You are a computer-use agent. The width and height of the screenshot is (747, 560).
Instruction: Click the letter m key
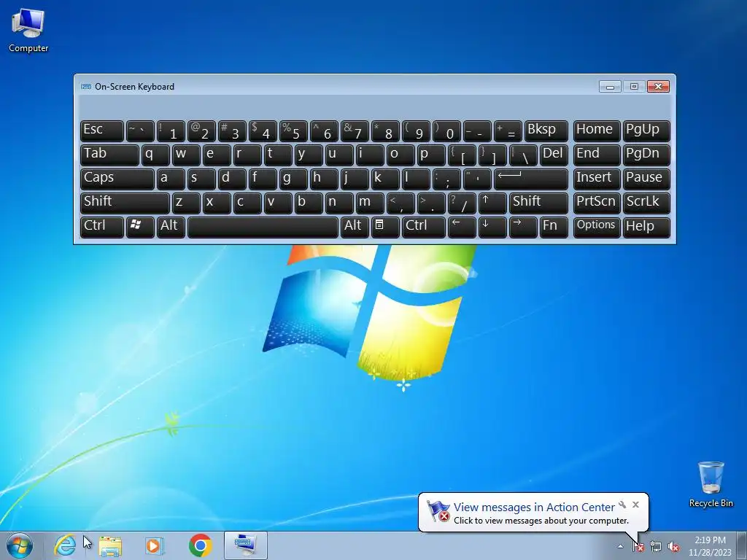pyautogui.click(x=370, y=203)
